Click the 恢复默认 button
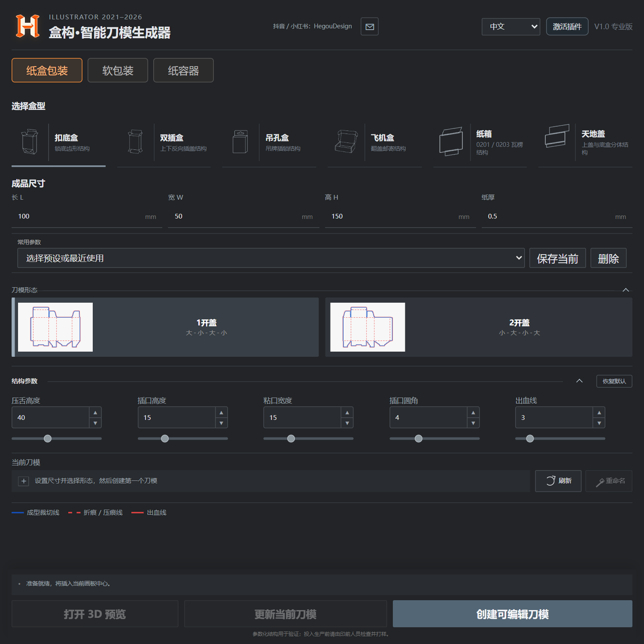This screenshot has width=644, height=644. [614, 381]
